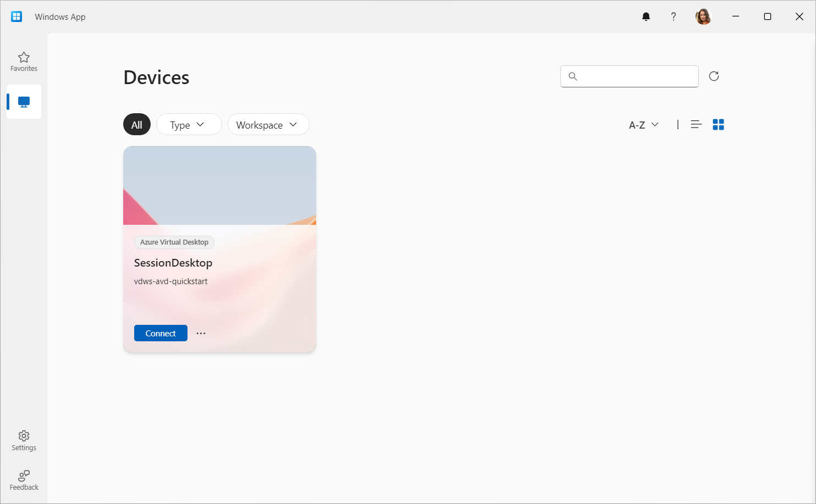Open the user profile avatar menu
Viewport: 816px width, 504px height.
(703, 16)
